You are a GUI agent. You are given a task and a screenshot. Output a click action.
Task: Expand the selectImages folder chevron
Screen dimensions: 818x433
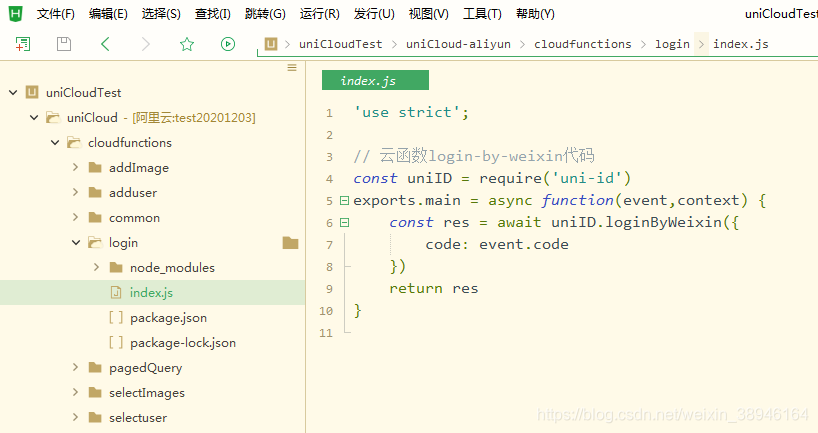76,392
